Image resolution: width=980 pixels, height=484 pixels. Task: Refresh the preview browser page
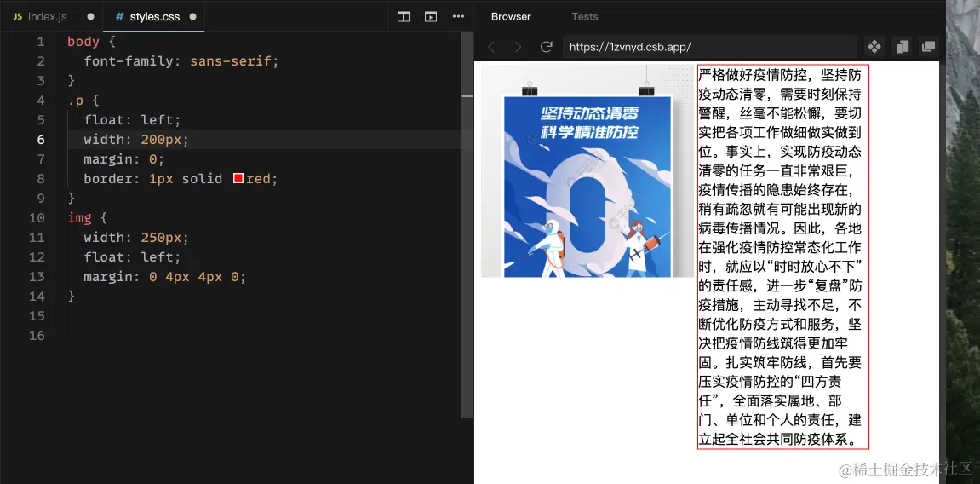(x=547, y=47)
